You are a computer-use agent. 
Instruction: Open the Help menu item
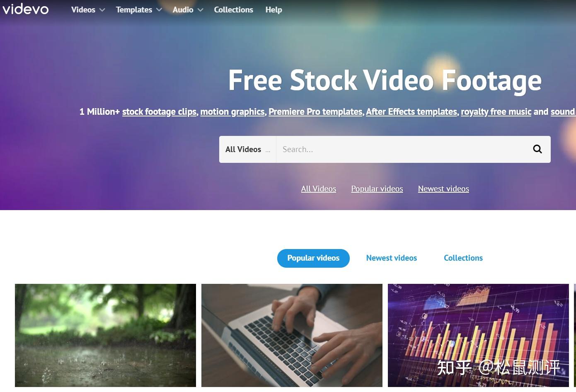pyautogui.click(x=273, y=10)
